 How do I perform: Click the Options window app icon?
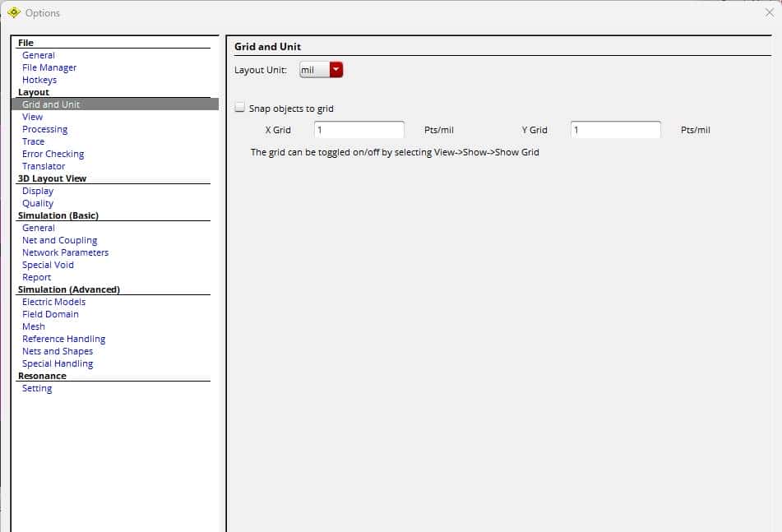(x=13, y=12)
